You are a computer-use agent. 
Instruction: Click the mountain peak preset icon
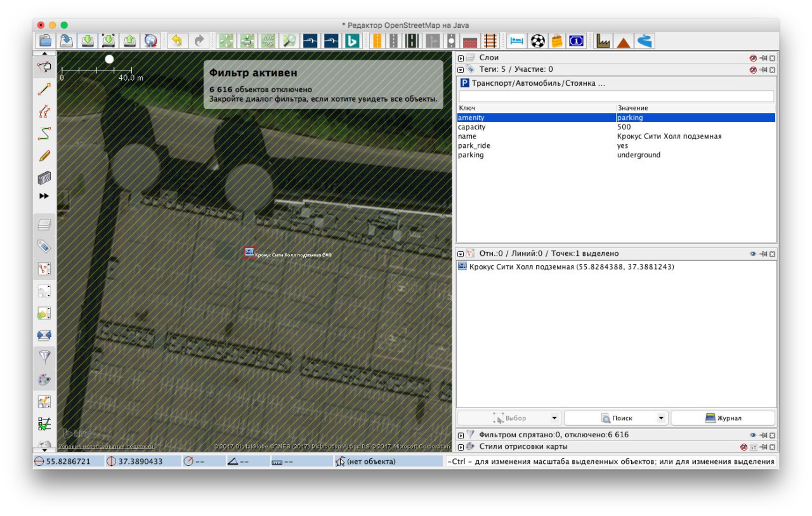(x=624, y=41)
